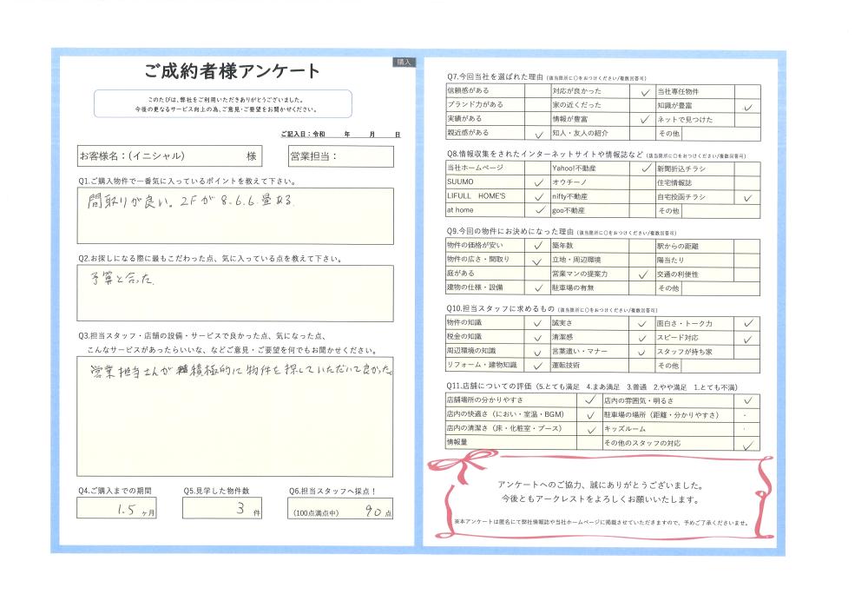The height and width of the screenshot is (614, 868).
Task: Click the 購入 tag at top of form
Action: coord(404,63)
